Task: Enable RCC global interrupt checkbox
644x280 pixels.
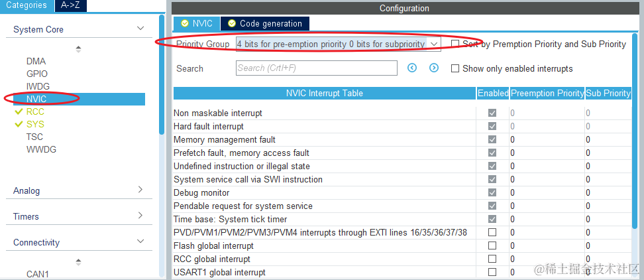Action: 492,259
